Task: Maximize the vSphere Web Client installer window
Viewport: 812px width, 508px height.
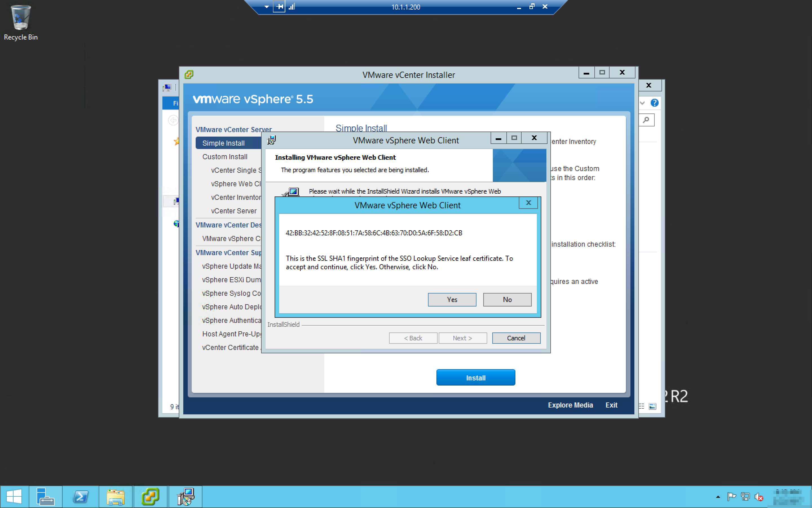Action: click(x=514, y=138)
